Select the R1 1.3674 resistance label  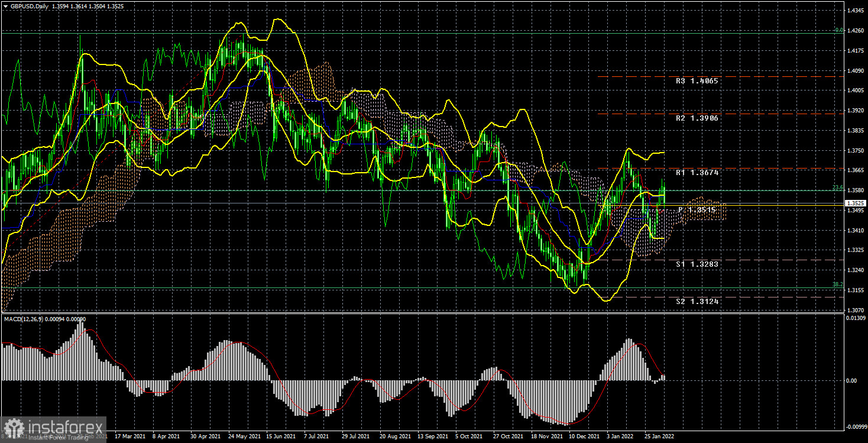(698, 173)
